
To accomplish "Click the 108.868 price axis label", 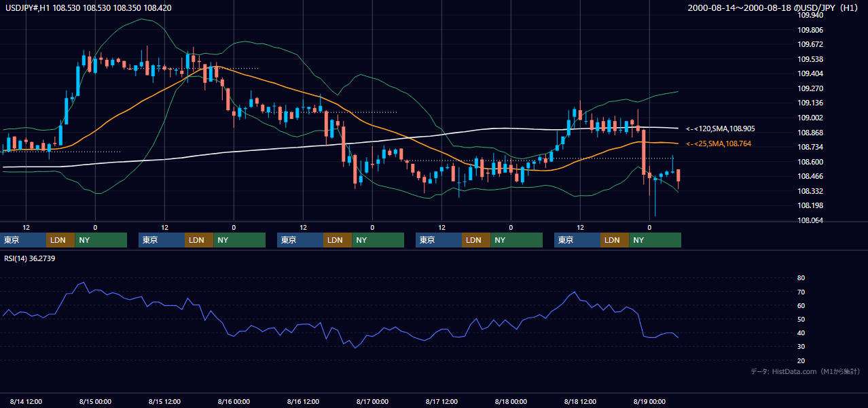I will [x=811, y=133].
